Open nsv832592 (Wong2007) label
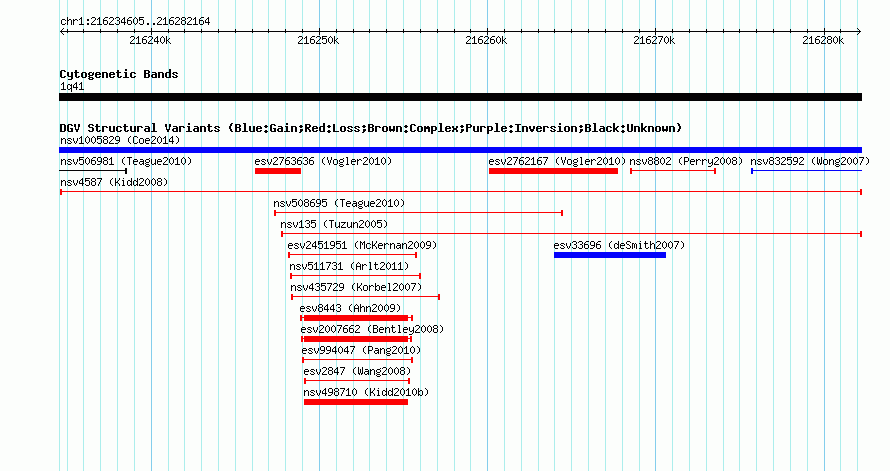The height and width of the screenshot is (471, 890). click(809, 161)
